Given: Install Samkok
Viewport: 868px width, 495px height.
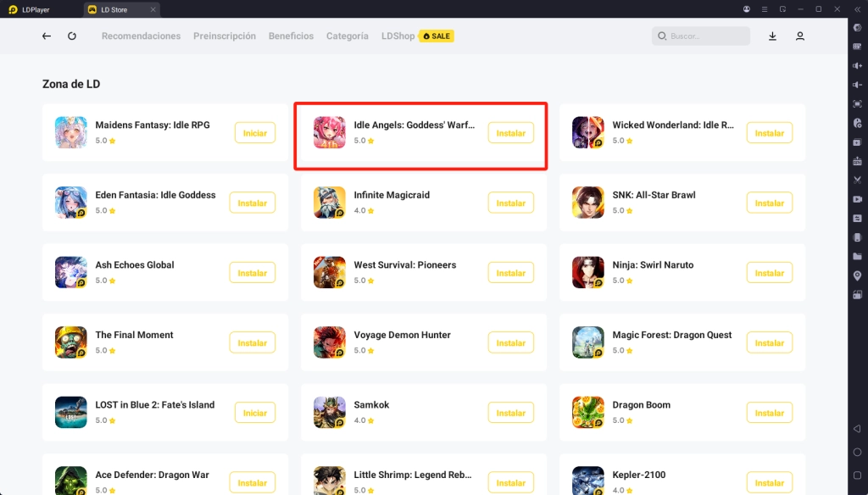Looking at the screenshot, I should (511, 413).
